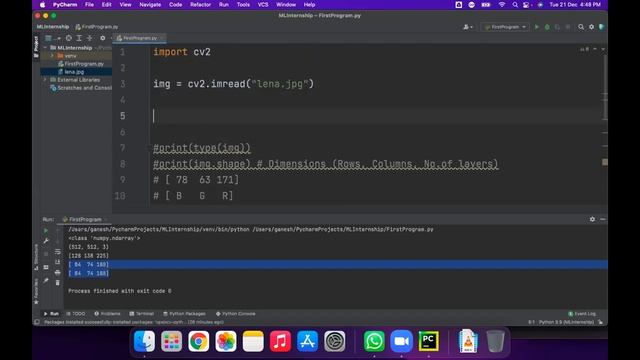Screen dimensions: 640x360
Task: Rerun FirstProgram from Run panel
Action: (46, 231)
